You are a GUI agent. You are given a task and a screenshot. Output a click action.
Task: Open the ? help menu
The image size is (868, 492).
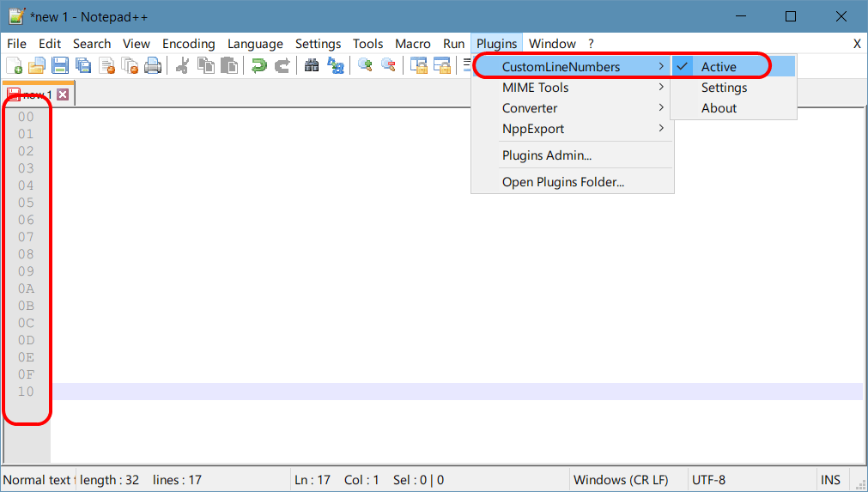click(x=591, y=44)
